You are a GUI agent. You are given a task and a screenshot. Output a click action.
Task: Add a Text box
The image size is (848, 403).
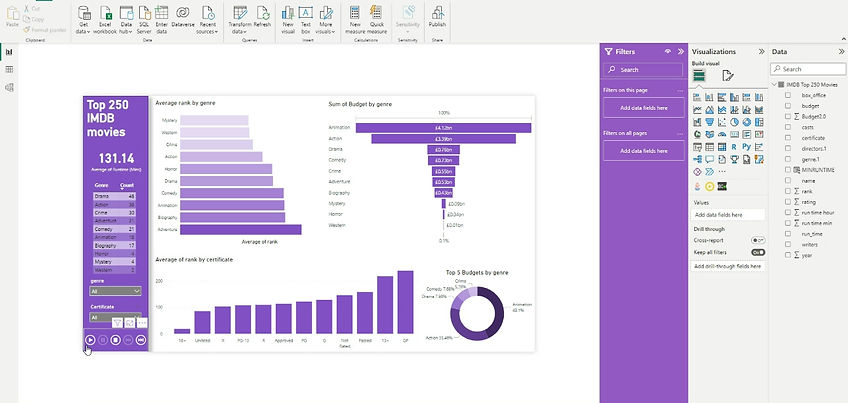point(306,20)
